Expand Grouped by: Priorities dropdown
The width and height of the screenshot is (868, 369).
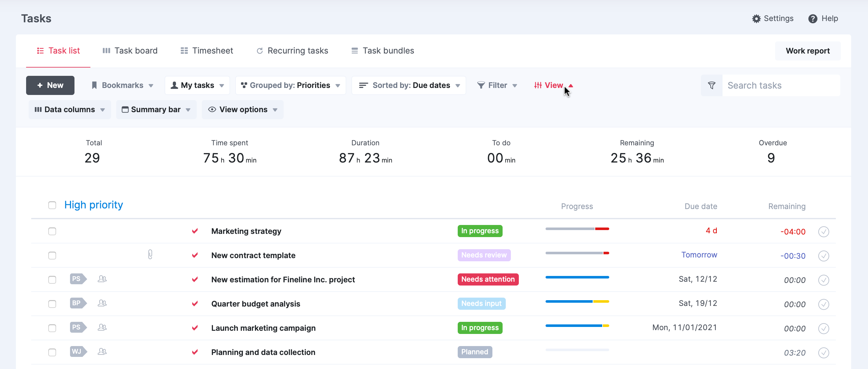(x=291, y=85)
